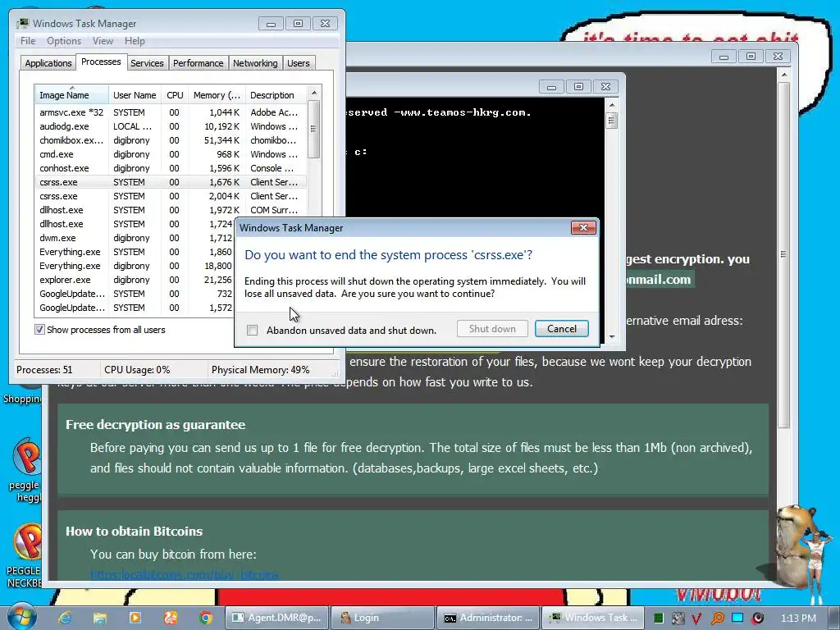
Task: Select the GoogleUpdate row using 1,572 K
Action: [x=135, y=308]
